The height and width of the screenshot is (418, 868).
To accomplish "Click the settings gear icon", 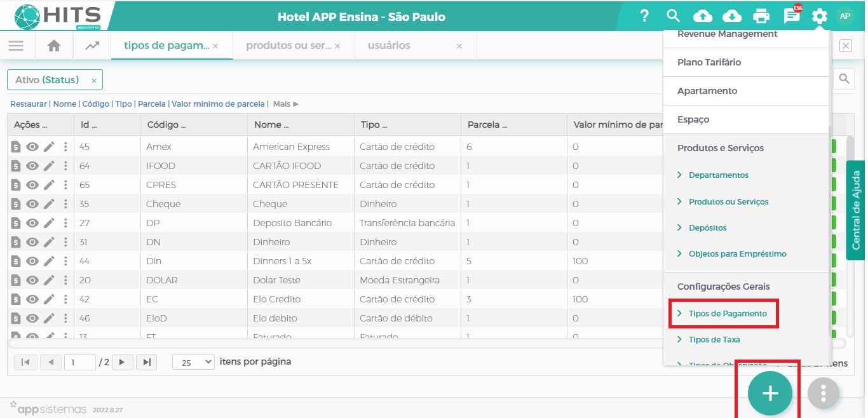I will (x=820, y=16).
